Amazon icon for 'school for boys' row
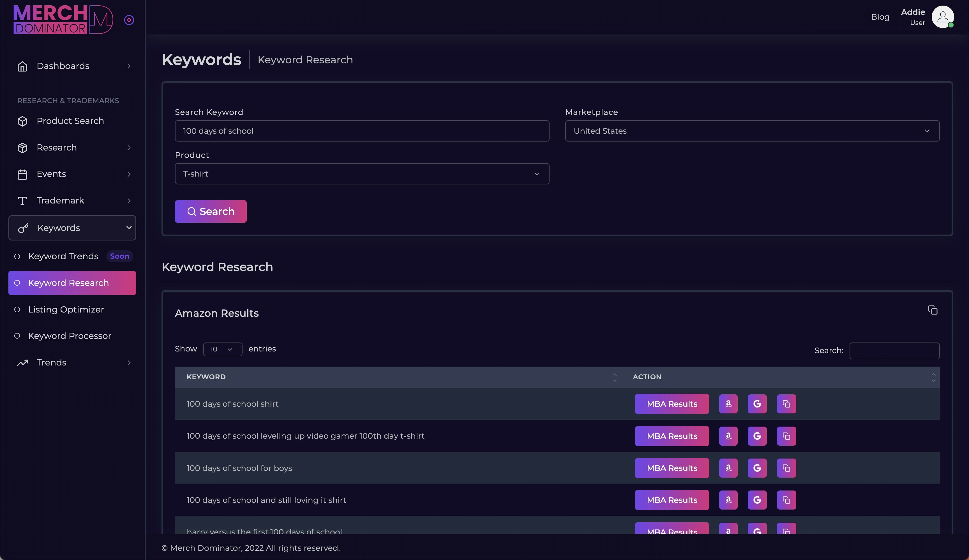This screenshot has height=560, width=969. click(728, 468)
